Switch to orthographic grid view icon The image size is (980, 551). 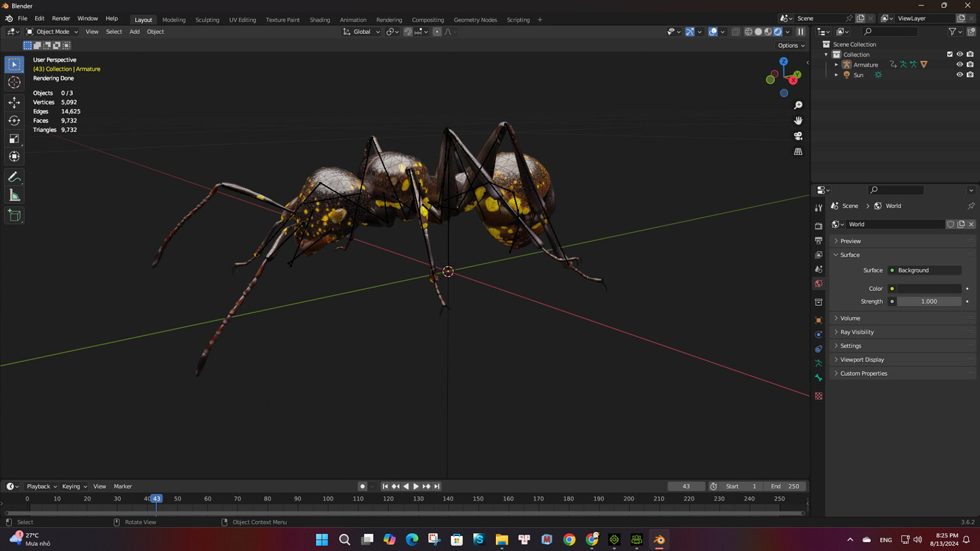[798, 152]
